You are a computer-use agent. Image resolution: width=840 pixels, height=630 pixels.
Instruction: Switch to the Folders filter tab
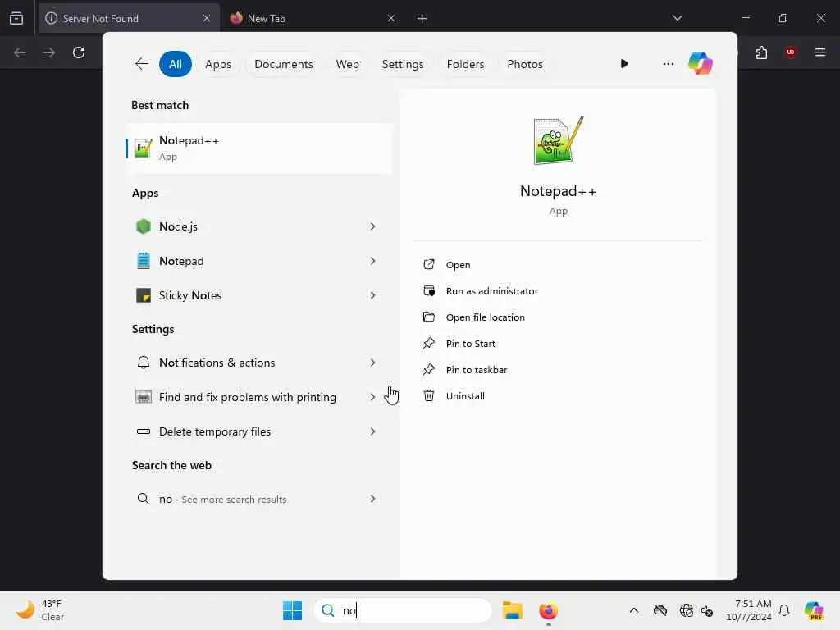click(x=465, y=64)
